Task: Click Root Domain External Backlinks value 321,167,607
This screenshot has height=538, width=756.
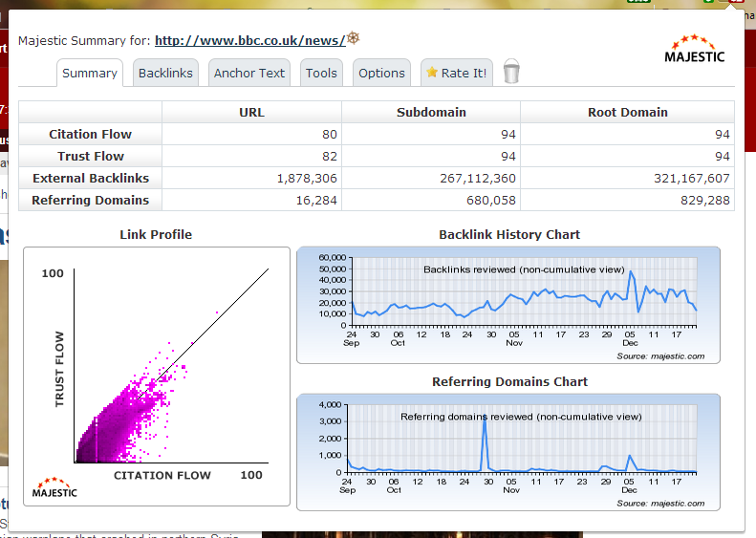Action: pos(691,179)
